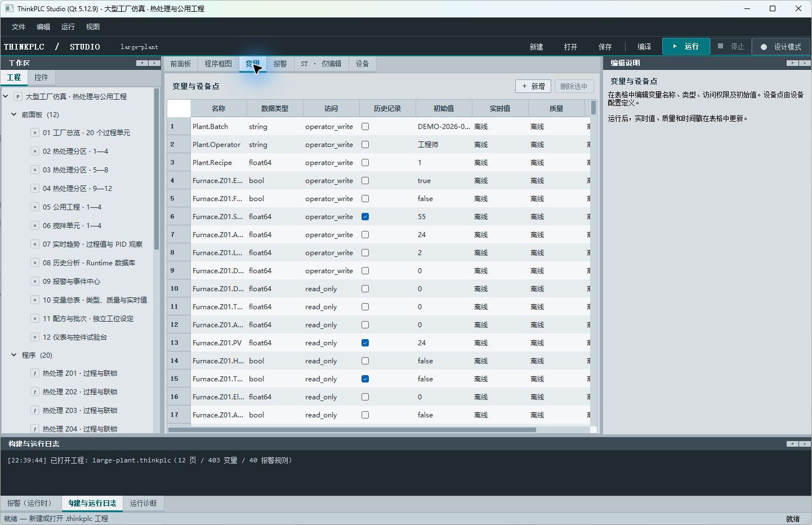Undock the 编辑说明 panel using its float icon

pyautogui.click(x=792, y=63)
